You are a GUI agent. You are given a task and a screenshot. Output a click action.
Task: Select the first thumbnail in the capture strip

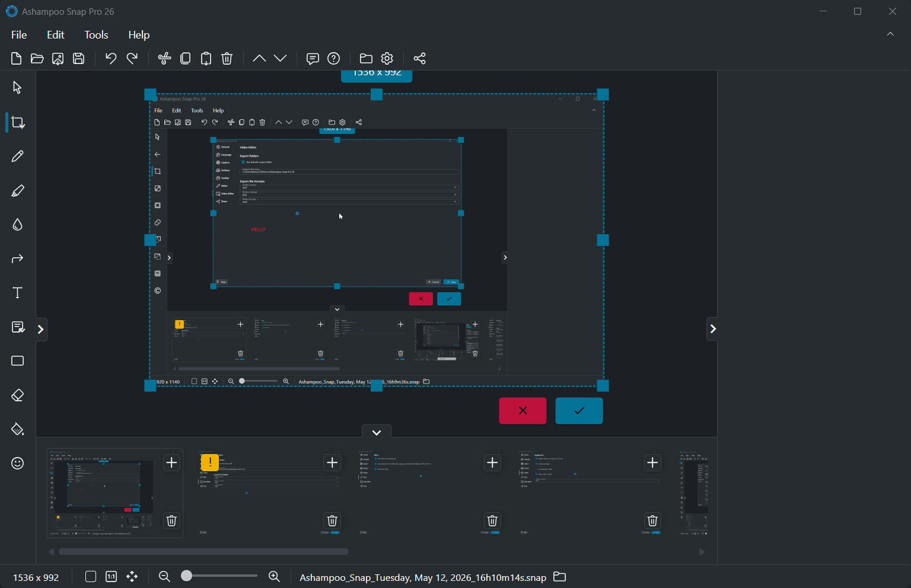pyautogui.click(x=115, y=493)
